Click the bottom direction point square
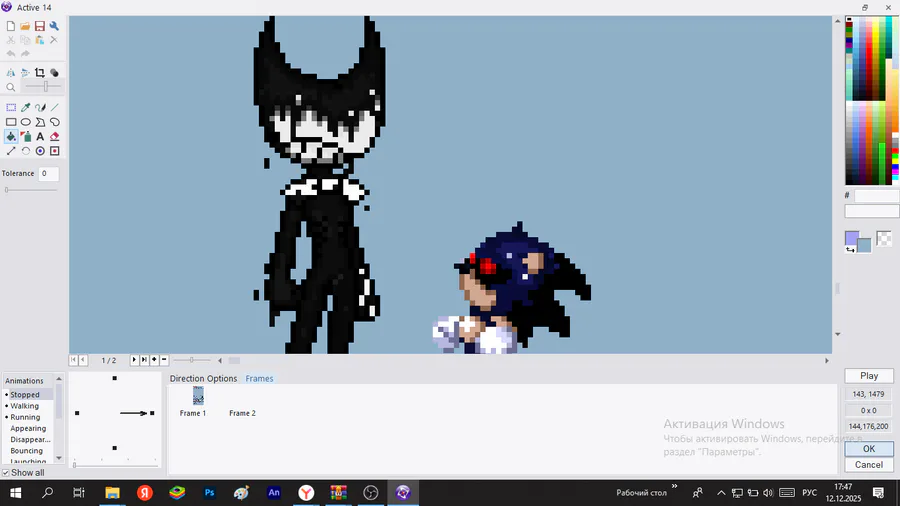 point(115,448)
